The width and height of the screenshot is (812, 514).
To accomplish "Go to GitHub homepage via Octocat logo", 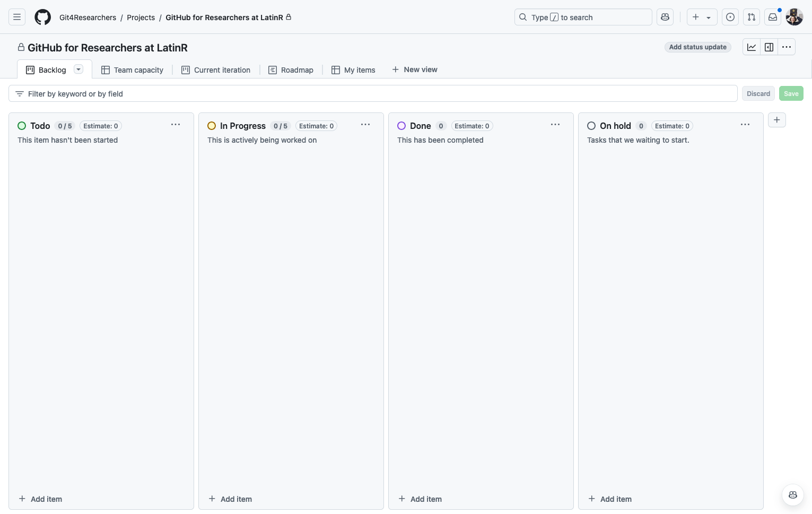I will (x=43, y=17).
